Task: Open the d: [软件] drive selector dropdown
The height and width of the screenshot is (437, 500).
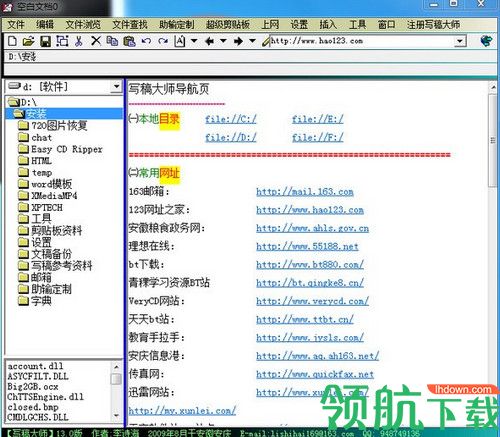Action: [116, 87]
